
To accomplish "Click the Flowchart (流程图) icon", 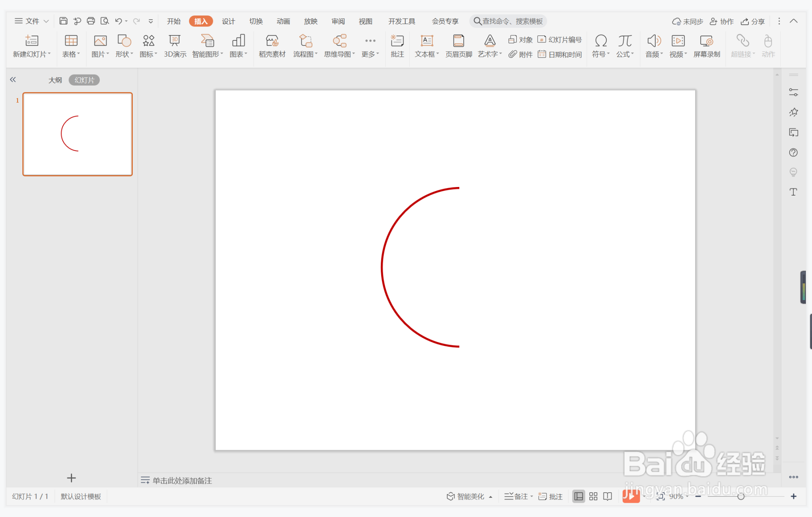I will tap(305, 46).
